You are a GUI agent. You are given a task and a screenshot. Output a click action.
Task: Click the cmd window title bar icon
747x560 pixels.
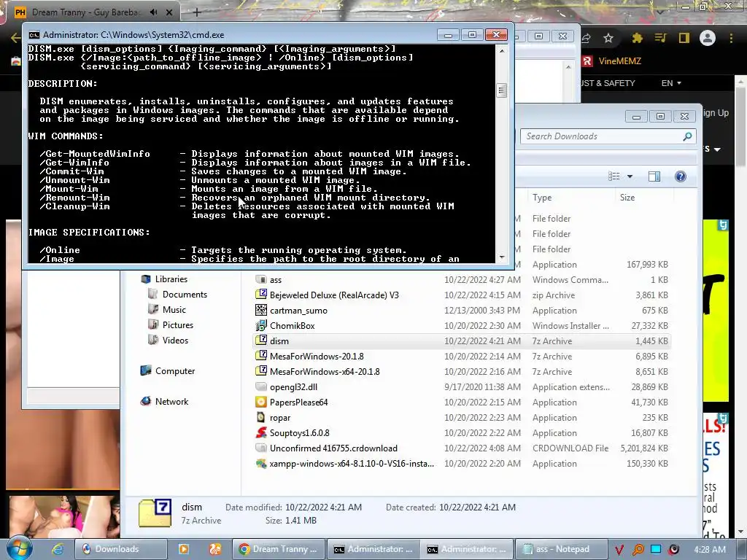coord(34,35)
